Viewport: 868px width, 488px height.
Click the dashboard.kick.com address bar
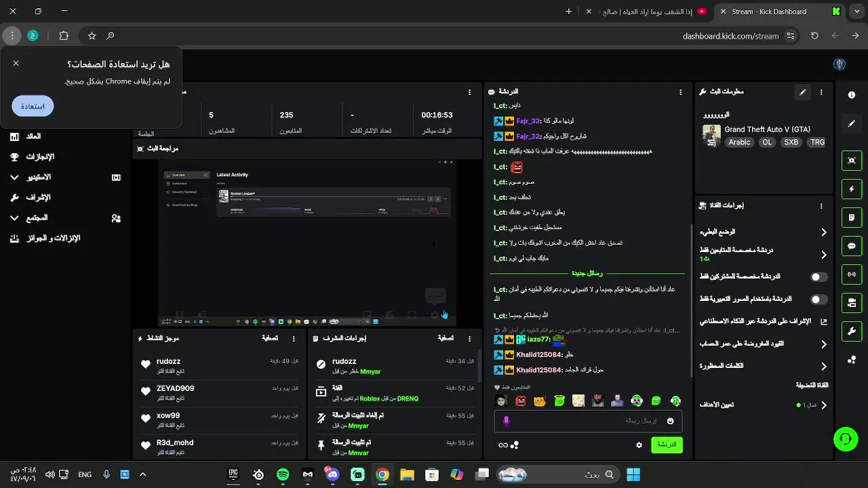730,36
